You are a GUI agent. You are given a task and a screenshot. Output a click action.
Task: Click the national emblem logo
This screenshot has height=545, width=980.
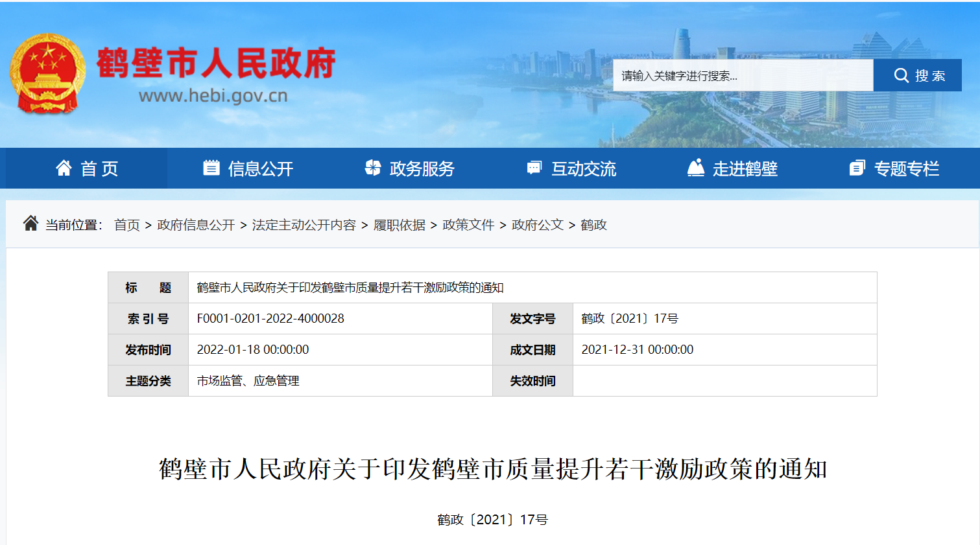point(47,73)
